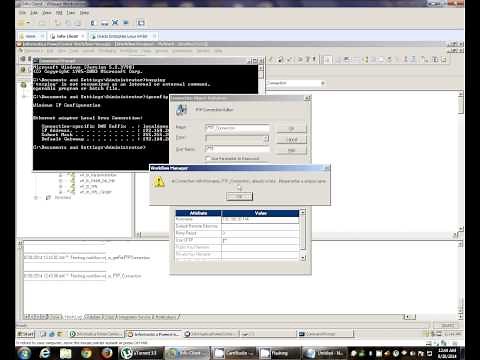Viewport: 480px width, 360px height.
Task: Open Firefox from host taskbar
Action: tap(107, 353)
